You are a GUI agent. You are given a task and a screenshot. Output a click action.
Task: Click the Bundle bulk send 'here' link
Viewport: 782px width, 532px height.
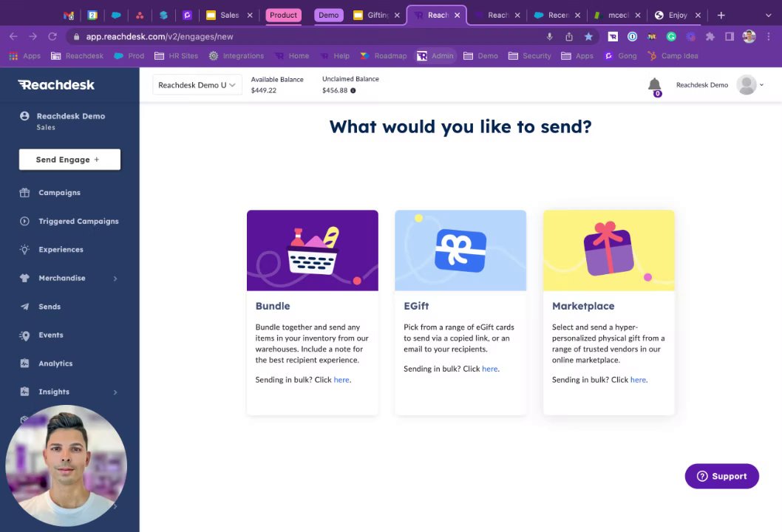(x=341, y=380)
